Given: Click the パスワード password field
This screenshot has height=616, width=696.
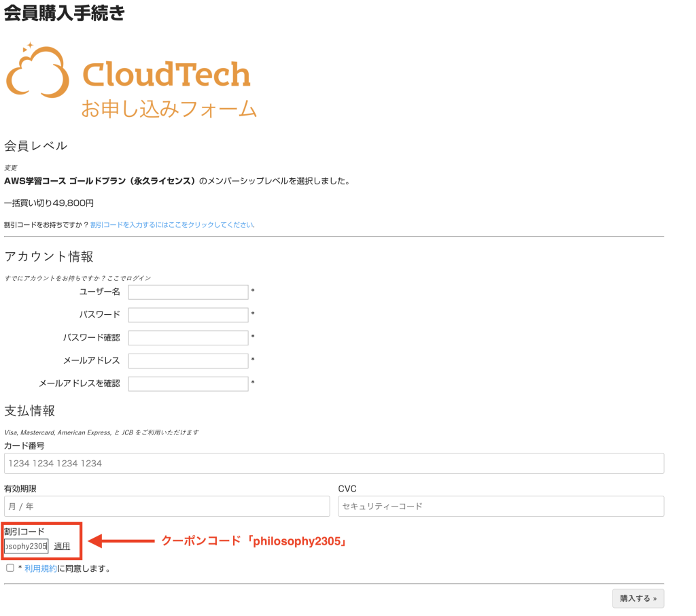Looking at the screenshot, I should tap(188, 315).
